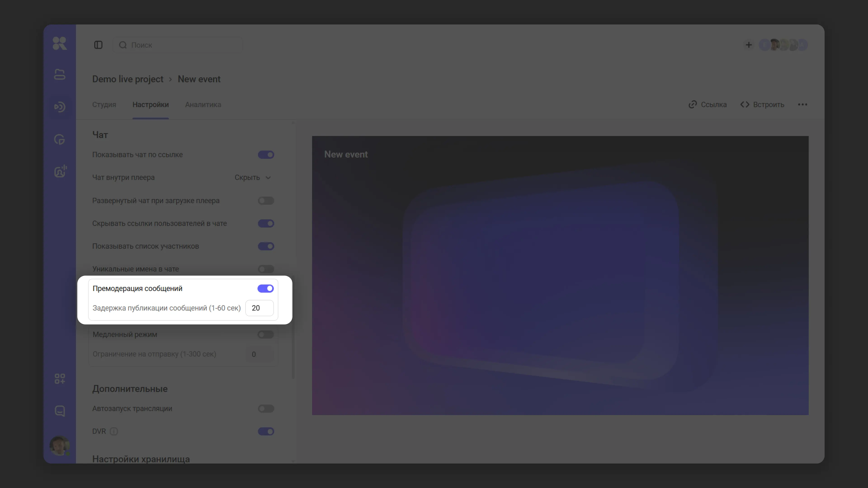The image size is (868, 488).
Task: Click the plus add member icon
Action: (x=748, y=45)
